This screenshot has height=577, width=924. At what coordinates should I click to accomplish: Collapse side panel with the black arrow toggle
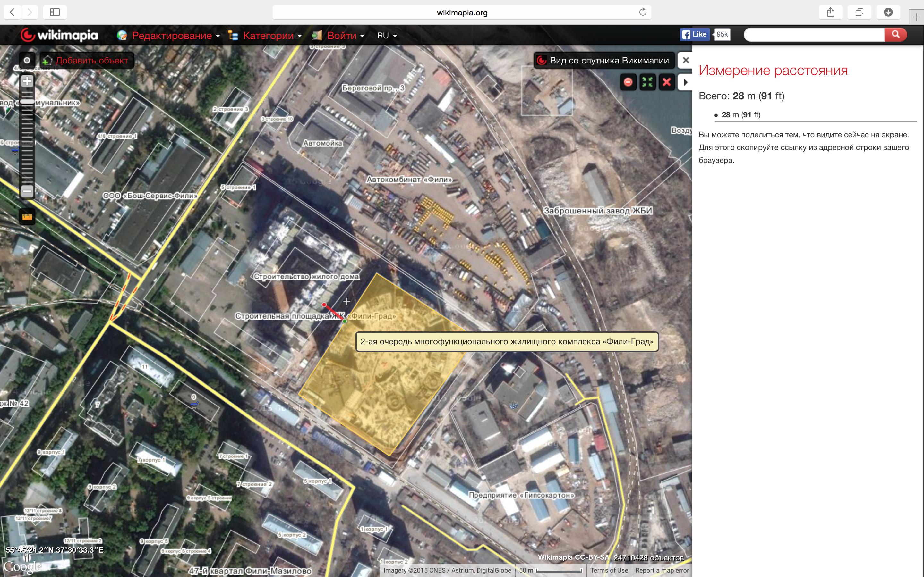[x=685, y=82]
